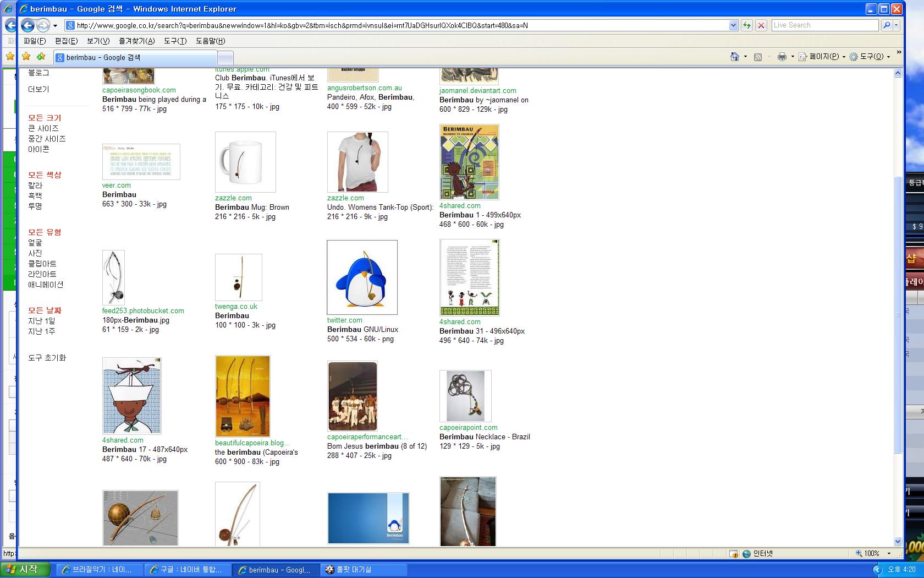
Task: Switch to 풀팟 대기실 taskbar window
Action: (x=364, y=570)
